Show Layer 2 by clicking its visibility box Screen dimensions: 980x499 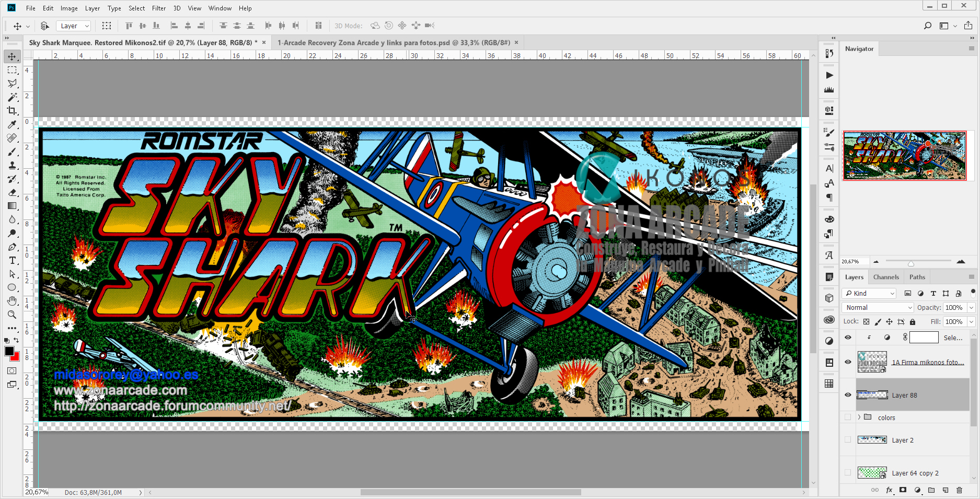coord(848,440)
